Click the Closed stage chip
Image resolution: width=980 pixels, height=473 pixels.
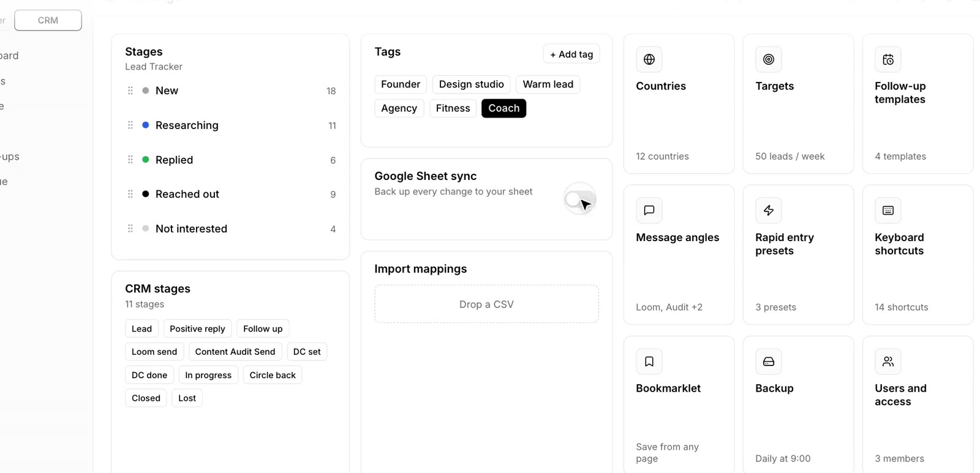point(146,398)
